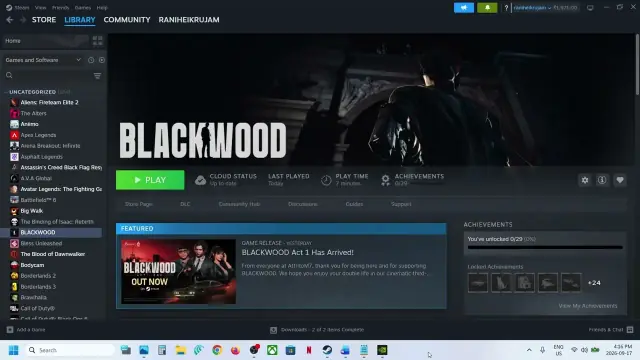
Task: Open advanced filter options icon
Action: click(97, 76)
